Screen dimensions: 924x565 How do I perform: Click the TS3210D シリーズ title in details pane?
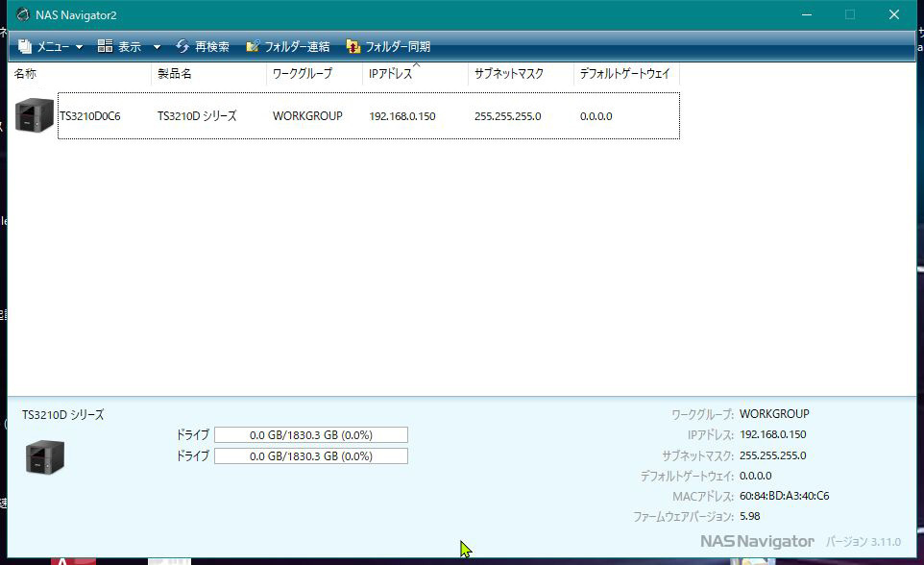point(63,414)
